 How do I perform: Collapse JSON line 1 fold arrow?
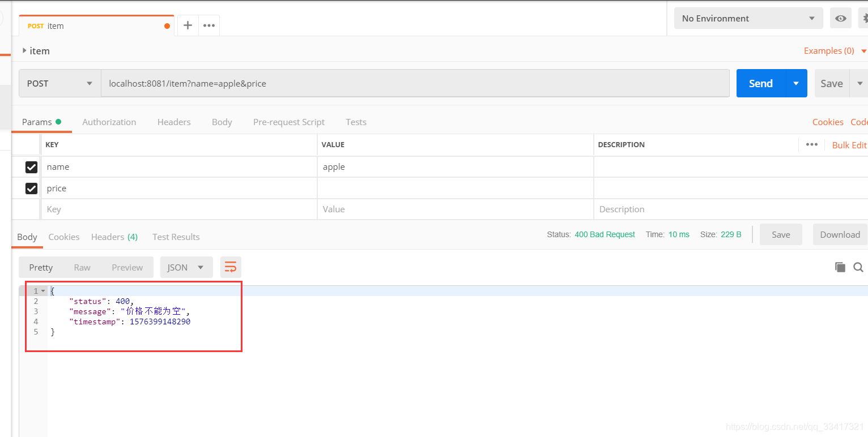43,291
